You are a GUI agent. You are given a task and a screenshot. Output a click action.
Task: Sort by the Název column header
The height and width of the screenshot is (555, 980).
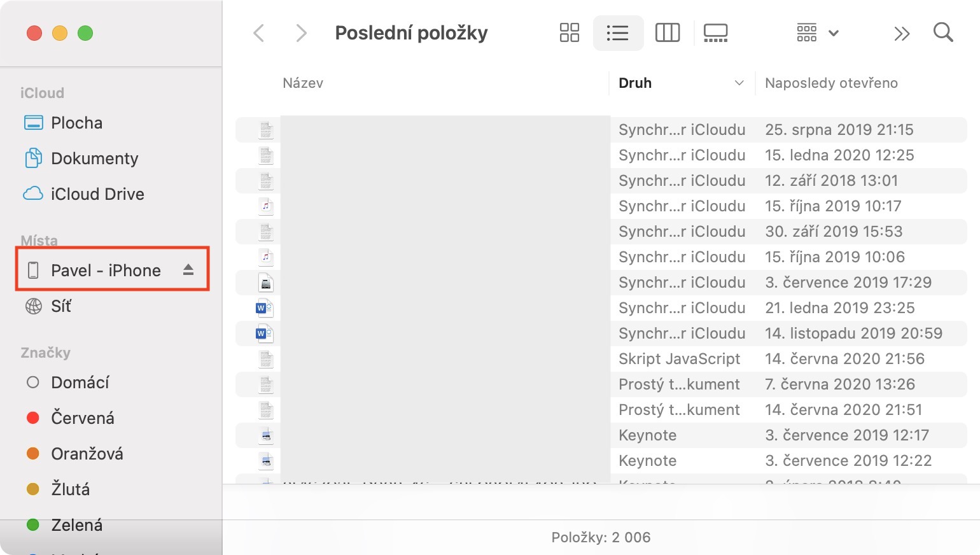click(303, 83)
